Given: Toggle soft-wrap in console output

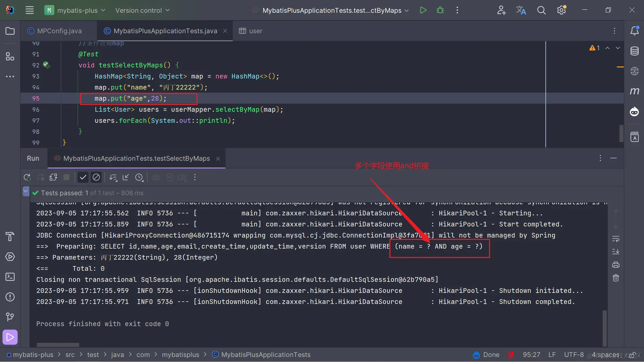Looking at the screenshot, I should click(x=616, y=239).
